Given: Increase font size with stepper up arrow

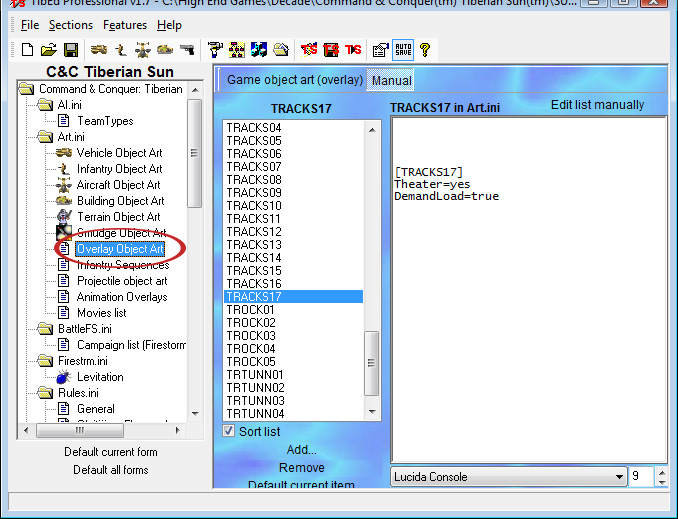Looking at the screenshot, I should tap(662, 472).
